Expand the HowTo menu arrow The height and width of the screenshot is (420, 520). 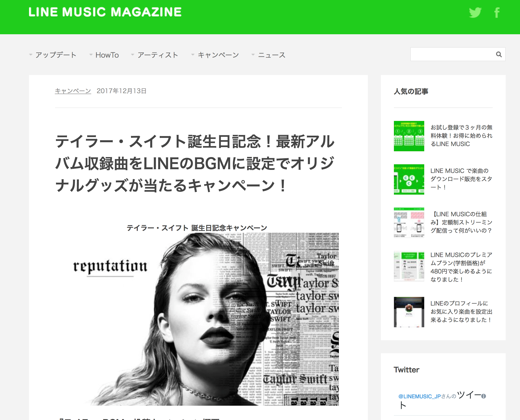tap(91, 55)
